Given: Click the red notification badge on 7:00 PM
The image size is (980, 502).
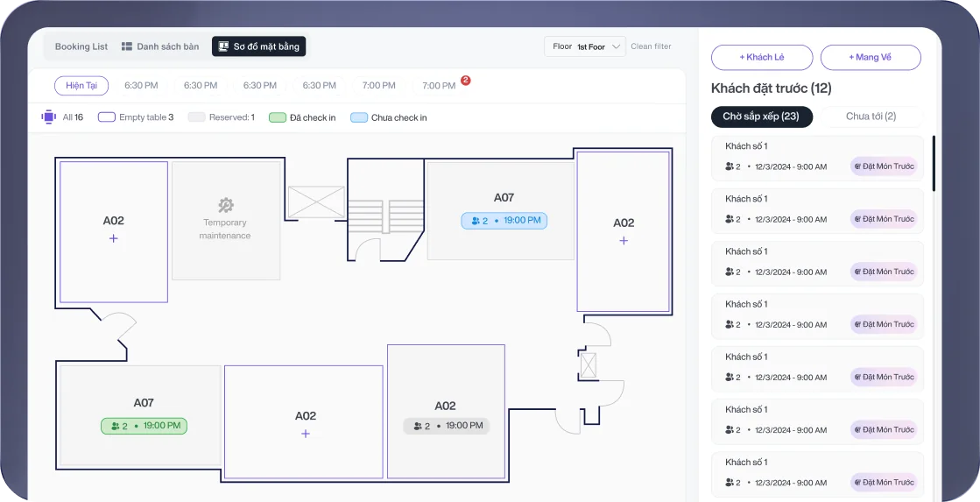Looking at the screenshot, I should [466, 80].
